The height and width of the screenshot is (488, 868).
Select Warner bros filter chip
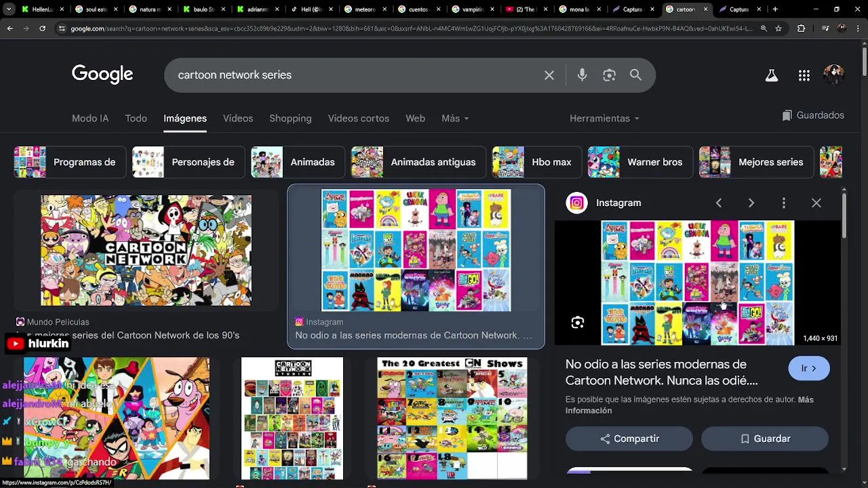640,162
